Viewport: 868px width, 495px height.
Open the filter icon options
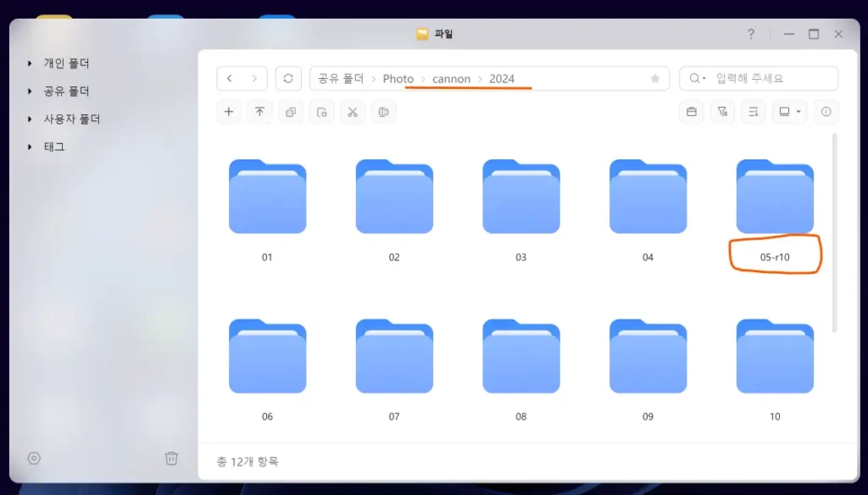[722, 112]
